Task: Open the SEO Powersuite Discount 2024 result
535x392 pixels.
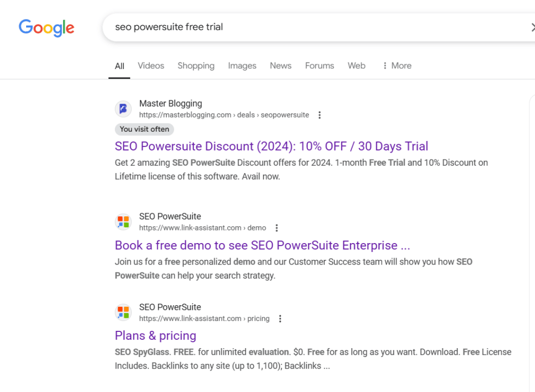Action: [x=271, y=146]
